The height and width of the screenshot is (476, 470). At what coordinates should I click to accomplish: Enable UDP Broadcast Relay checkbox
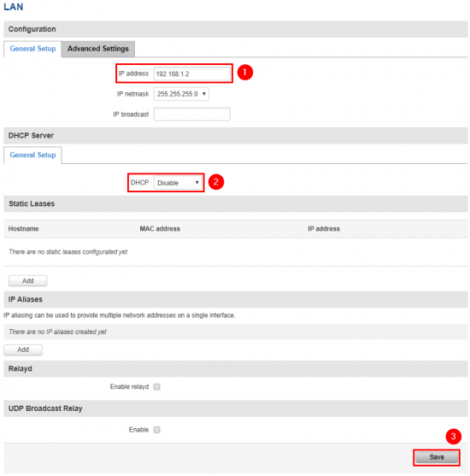[156, 430]
